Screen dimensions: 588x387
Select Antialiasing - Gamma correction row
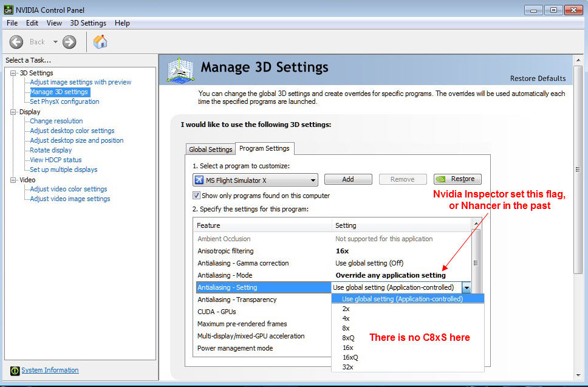point(332,263)
